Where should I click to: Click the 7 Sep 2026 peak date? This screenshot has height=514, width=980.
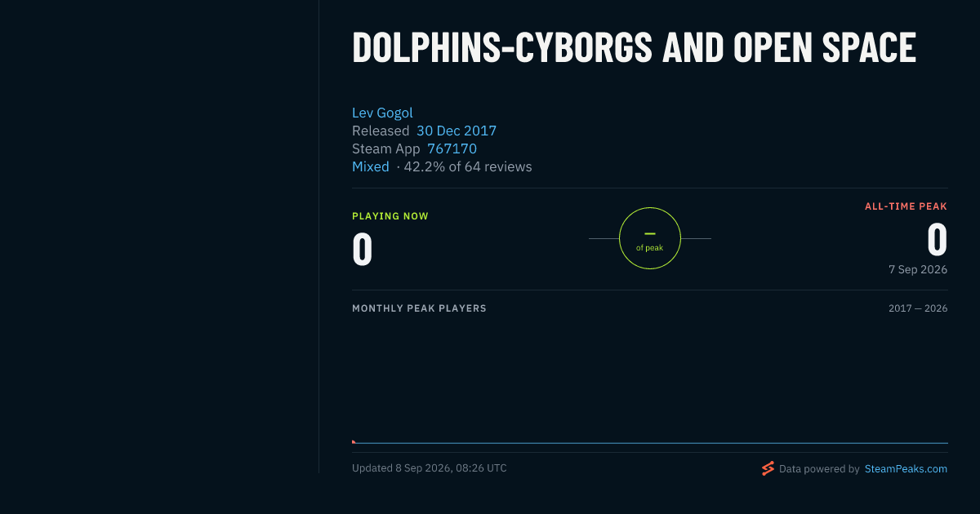tap(918, 269)
